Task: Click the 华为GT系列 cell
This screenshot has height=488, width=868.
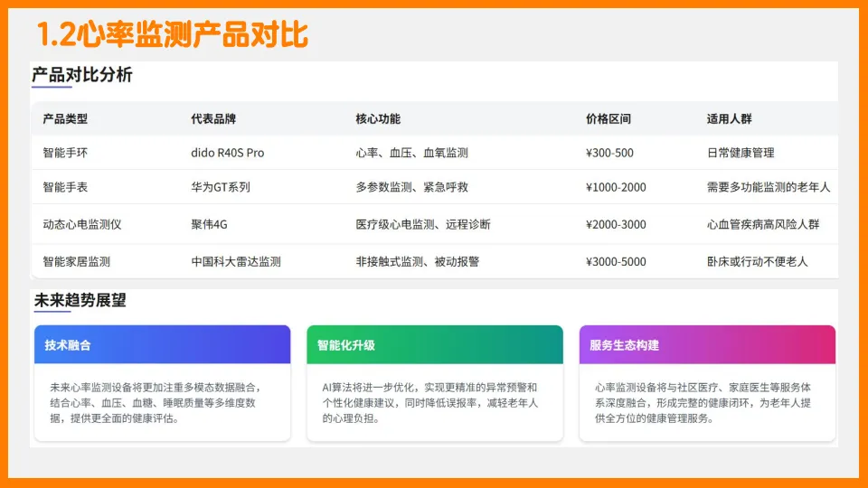Action: pyautogui.click(x=221, y=187)
